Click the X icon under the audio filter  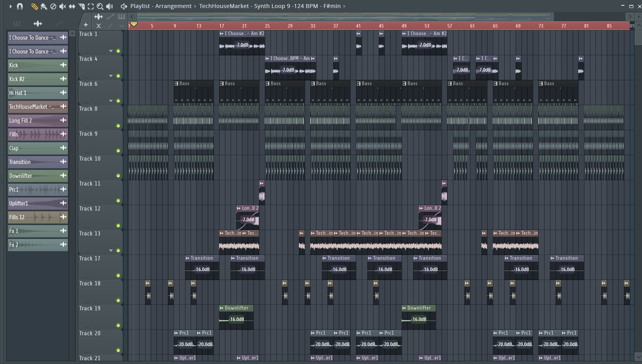tap(99, 26)
